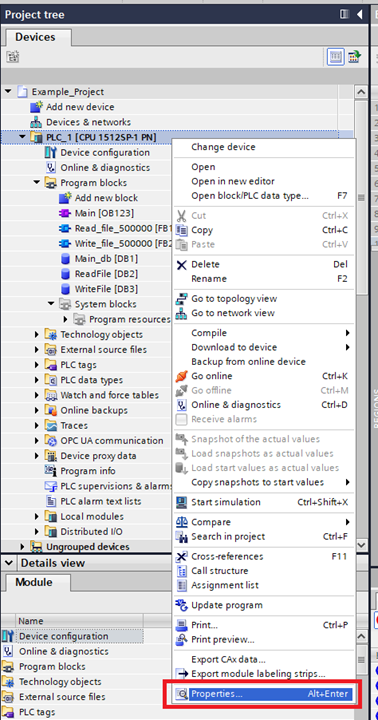Collapse the Program blocks folder
This screenshot has width=378, height=720.
37,183
